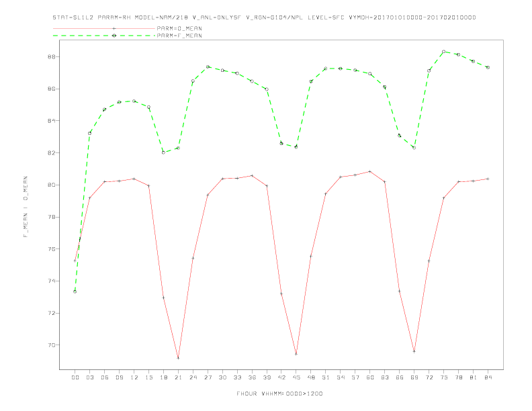Viewport: 532px width, 411px height.
Task: Click y-axis tick label 76
Action: tap(51, 249)
